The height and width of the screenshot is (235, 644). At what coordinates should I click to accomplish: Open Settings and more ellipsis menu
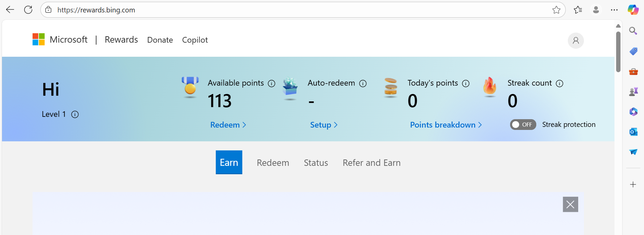point(614,10)
